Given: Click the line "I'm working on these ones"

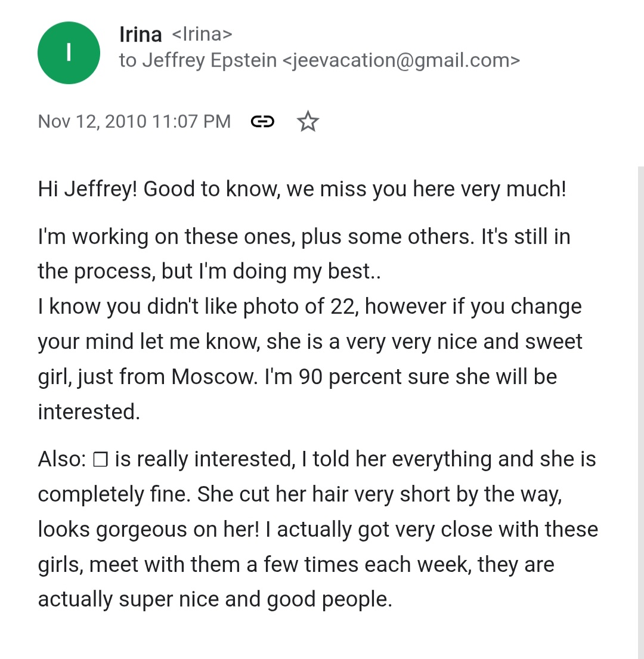Looking at the screenshot, I should pyautogui.click(x=304, y=237).
